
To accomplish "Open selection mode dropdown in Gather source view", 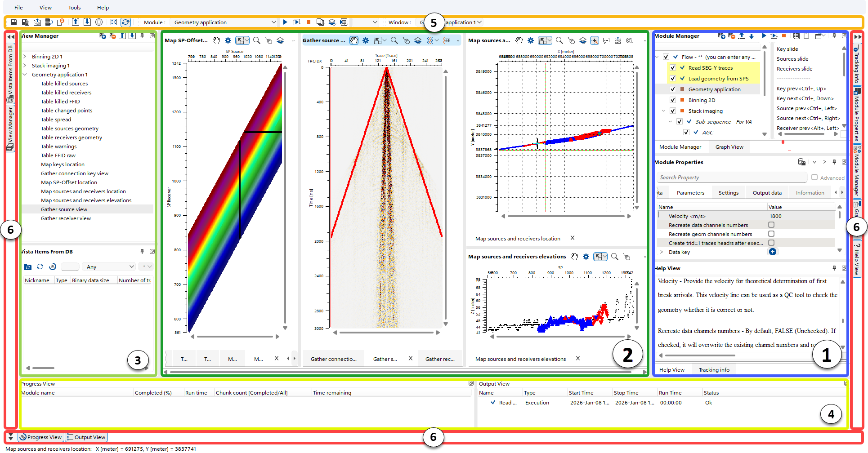I will 385,40.
